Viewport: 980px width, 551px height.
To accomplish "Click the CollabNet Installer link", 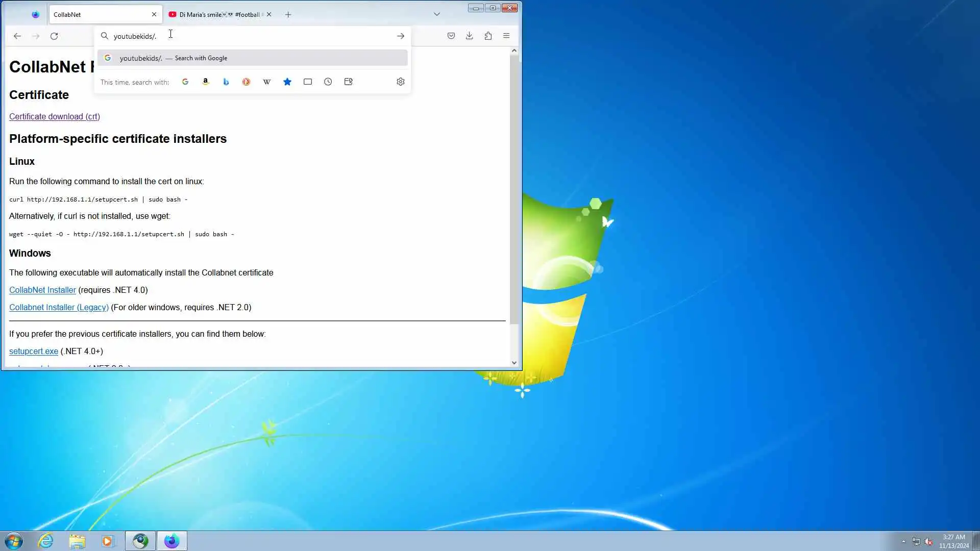I will coord(42,290).
